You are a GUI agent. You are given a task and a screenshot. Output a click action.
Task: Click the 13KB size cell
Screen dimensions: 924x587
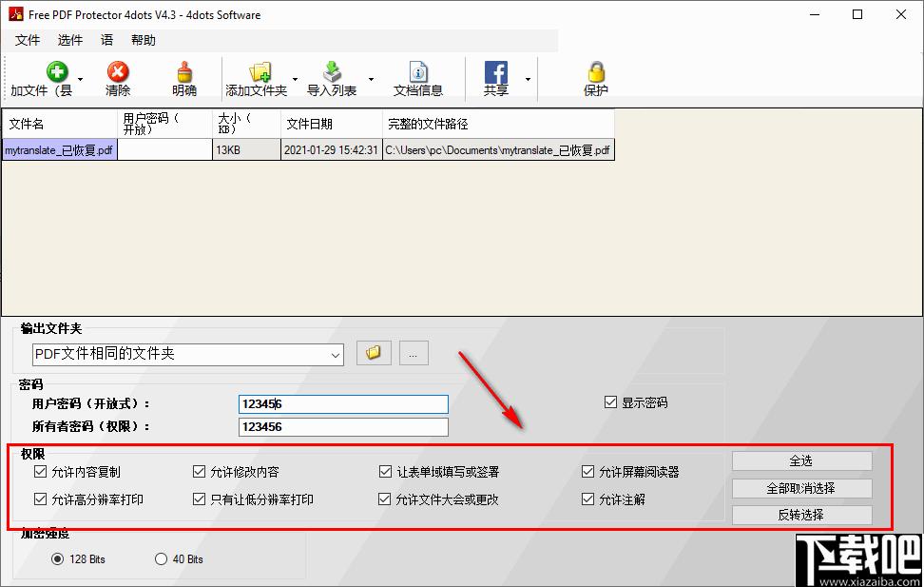[247, 150]
